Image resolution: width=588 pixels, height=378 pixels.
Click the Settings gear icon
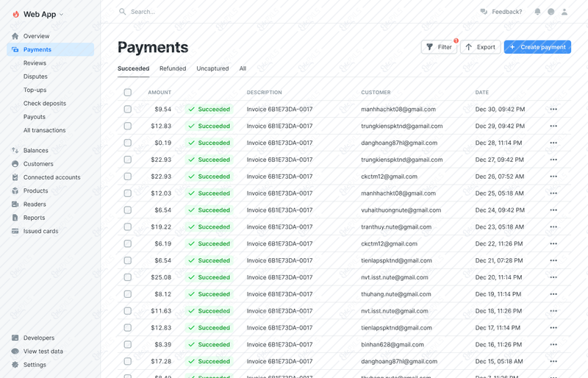point(15,365)
